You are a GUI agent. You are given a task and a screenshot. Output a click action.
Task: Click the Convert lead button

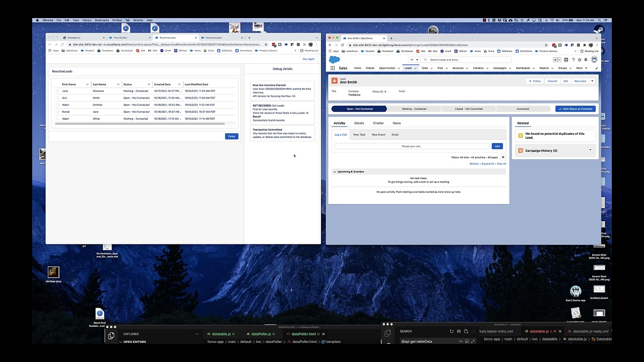552,81
